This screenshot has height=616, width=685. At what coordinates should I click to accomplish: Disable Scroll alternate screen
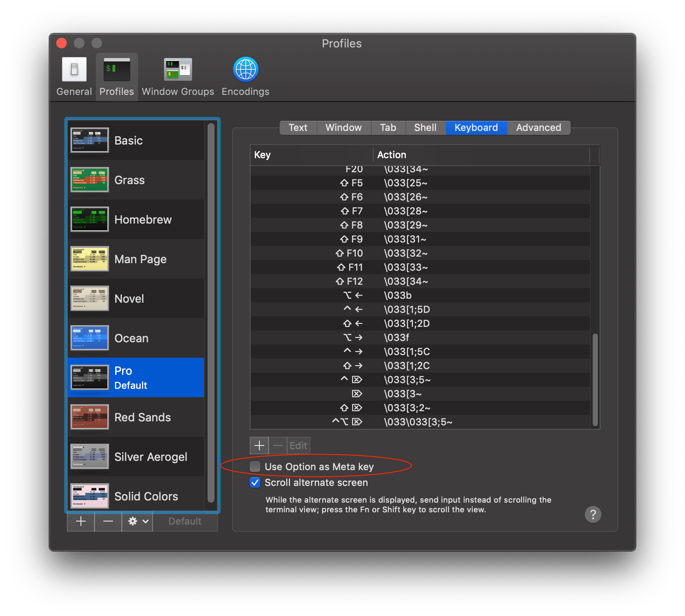pos(255,482)
